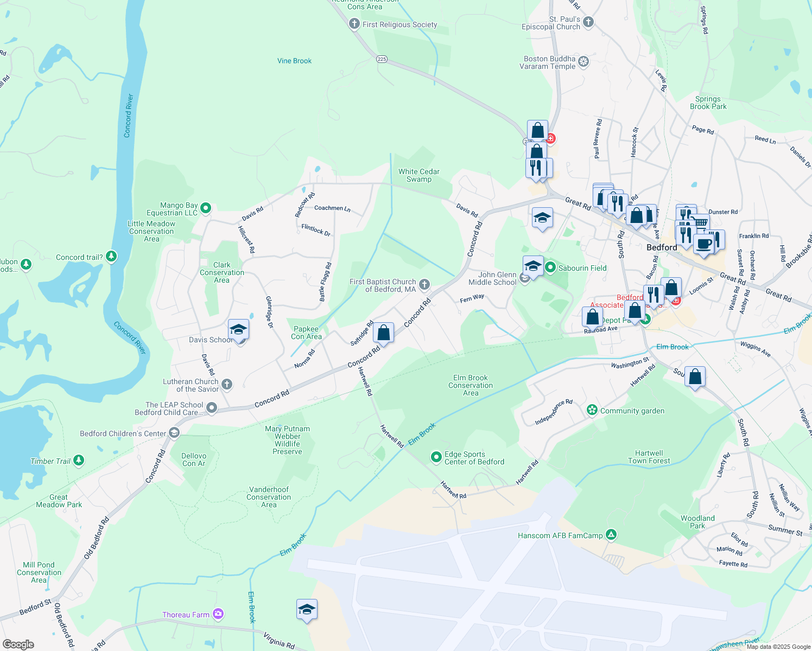Click Edge Sports Center of Bedford marker

[x=436, y=457]
